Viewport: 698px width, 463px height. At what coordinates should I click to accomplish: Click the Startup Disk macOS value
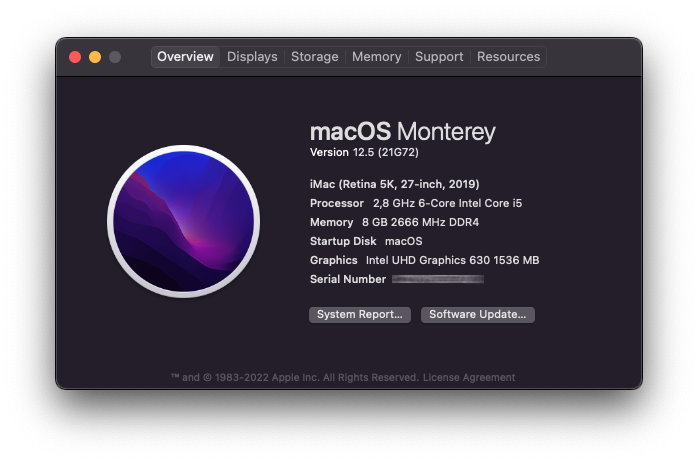pos(403,241)
